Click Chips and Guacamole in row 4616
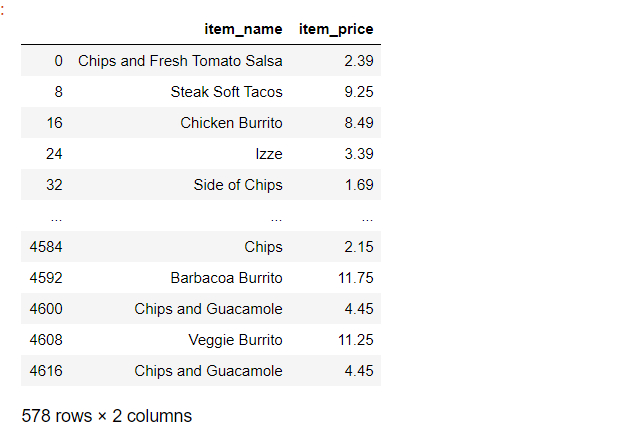620x427 pixels. point(208,370)
